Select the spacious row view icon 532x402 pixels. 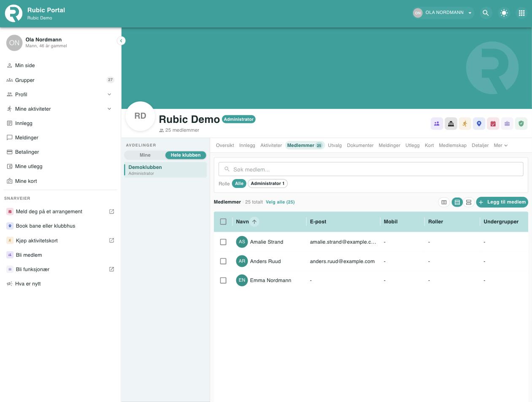coord(469,202)
